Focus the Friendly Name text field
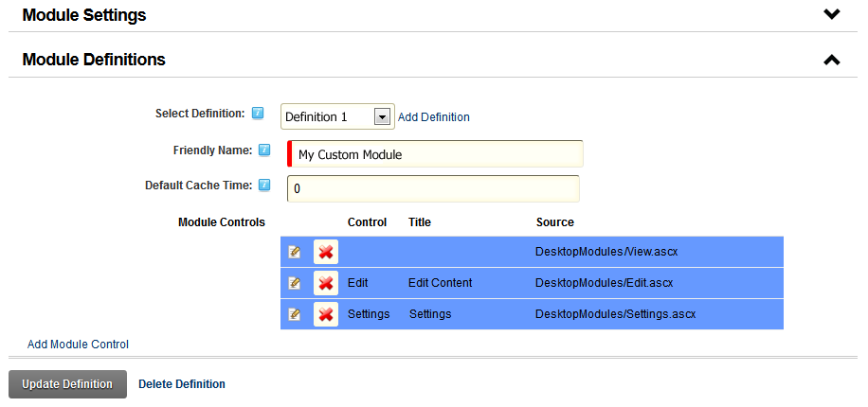868x407 pixels. [x=435, y=153]
